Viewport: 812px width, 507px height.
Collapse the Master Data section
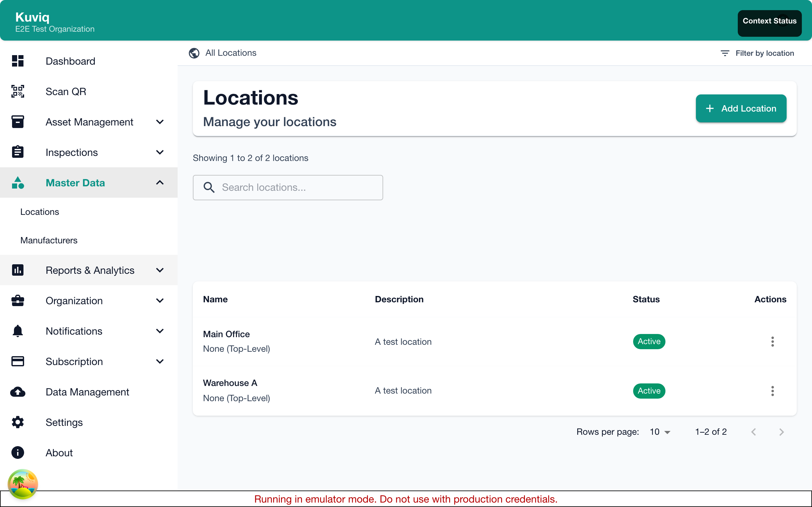[x=160, y=183]
